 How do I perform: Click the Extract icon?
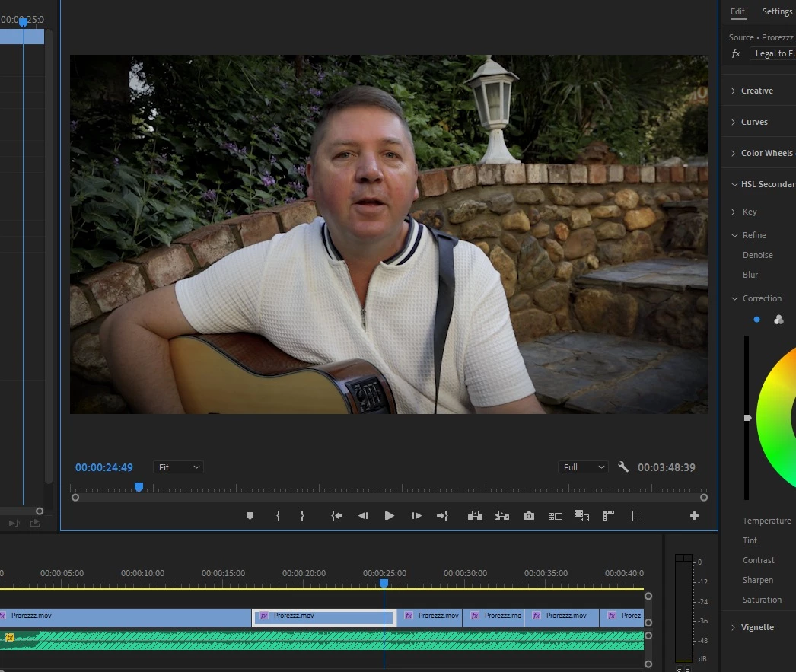501,516
